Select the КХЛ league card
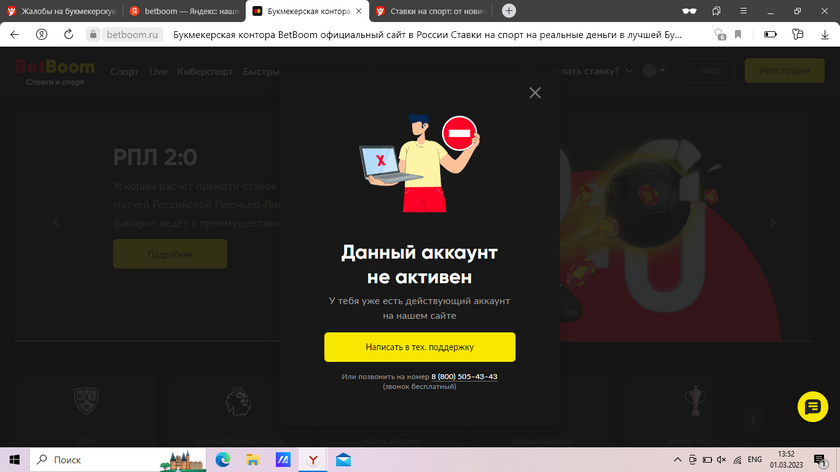Image resolution: width=840 pixels, height=472 pixels. coord(86,411)
